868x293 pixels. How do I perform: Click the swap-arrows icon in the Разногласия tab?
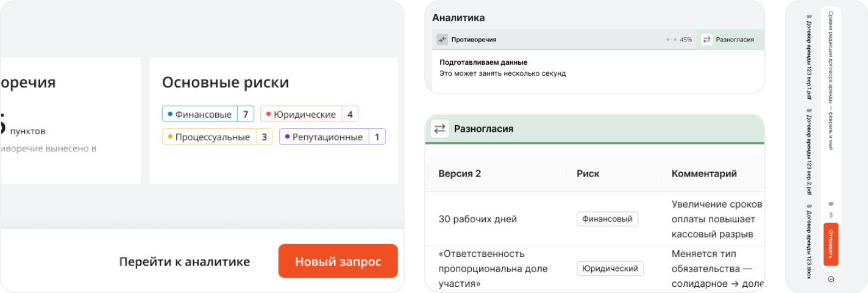coord(707,40)
